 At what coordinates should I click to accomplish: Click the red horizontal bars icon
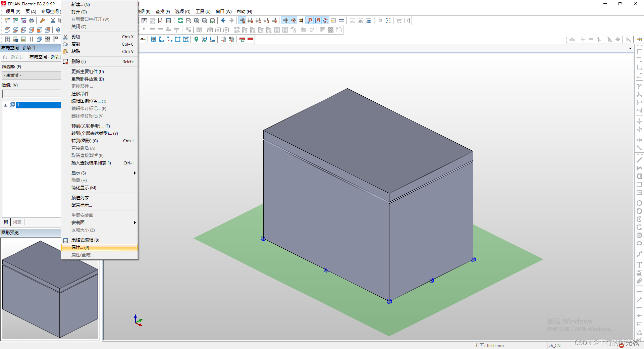(250, 39)
